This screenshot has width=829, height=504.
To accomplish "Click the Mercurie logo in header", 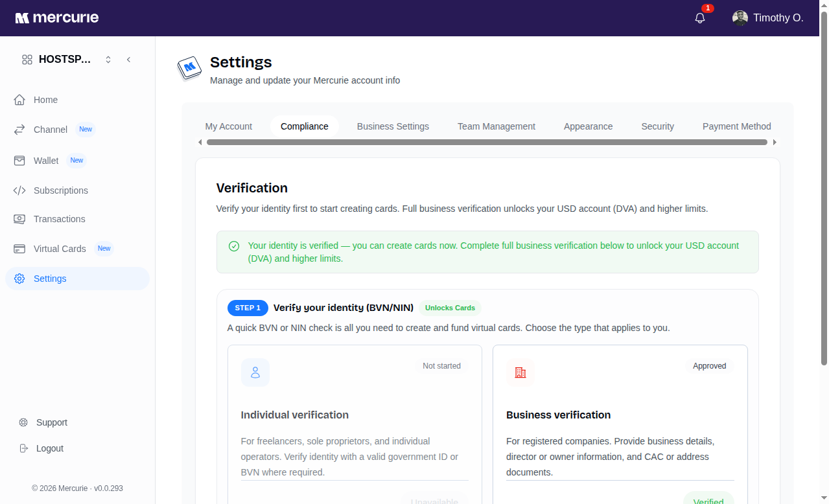I will coord(57,18).
